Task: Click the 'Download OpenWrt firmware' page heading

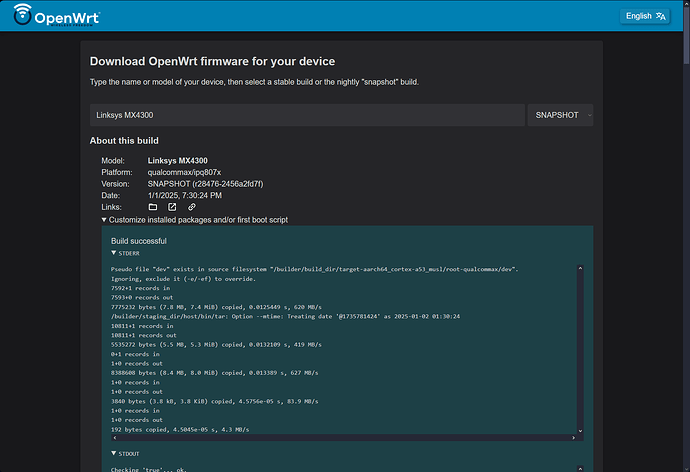Action: (x=212, y=61)
